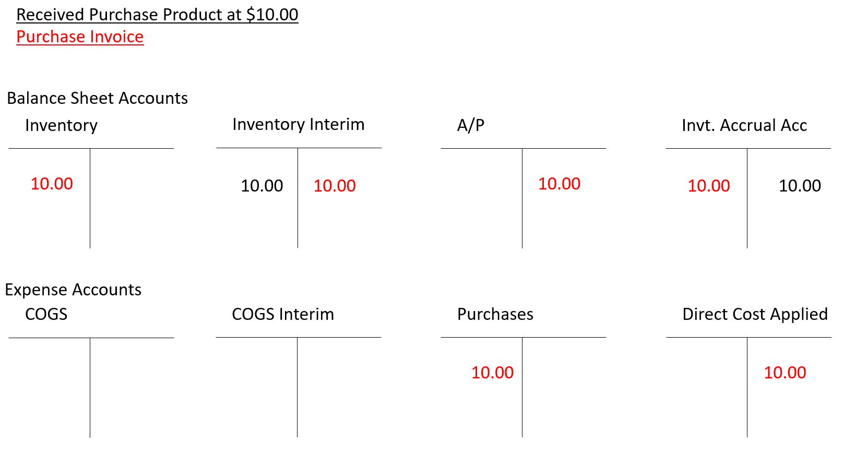This screenshot has width=868, height=466.
Task: Click red 10.00 debit in Invt. Accrual Acc
Action: (708, 186)
